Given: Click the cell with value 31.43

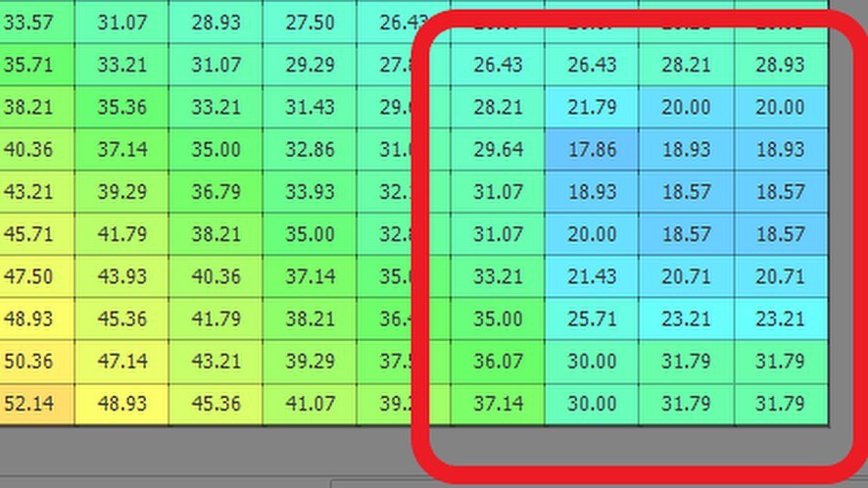Looking at the screenshot, I should [x=310, y=108].
